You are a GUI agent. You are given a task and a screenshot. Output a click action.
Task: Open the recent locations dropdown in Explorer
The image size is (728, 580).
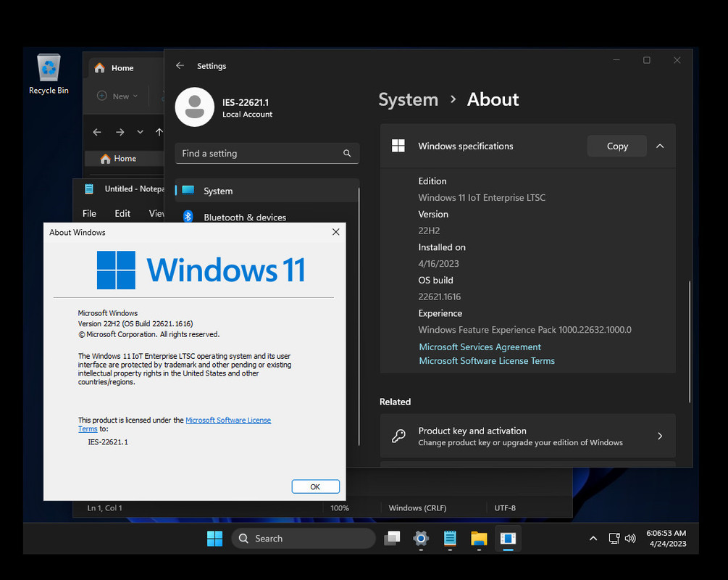pos(141,133)
